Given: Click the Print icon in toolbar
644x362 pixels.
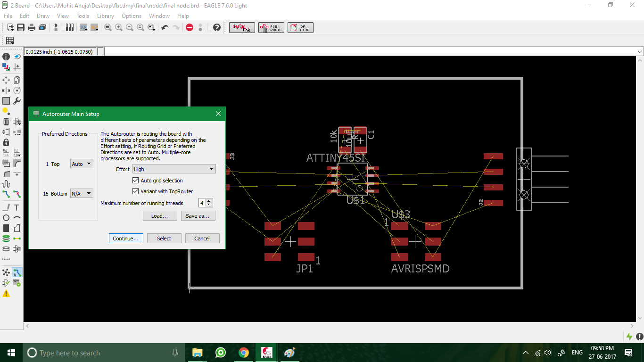Looking at the screenshot, I should point(32,28).
